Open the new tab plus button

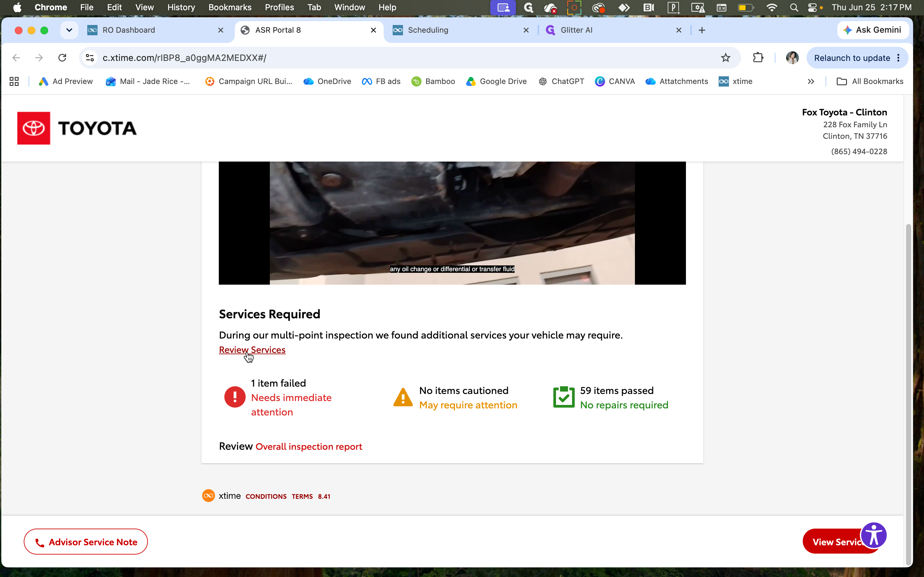point(702,30)
